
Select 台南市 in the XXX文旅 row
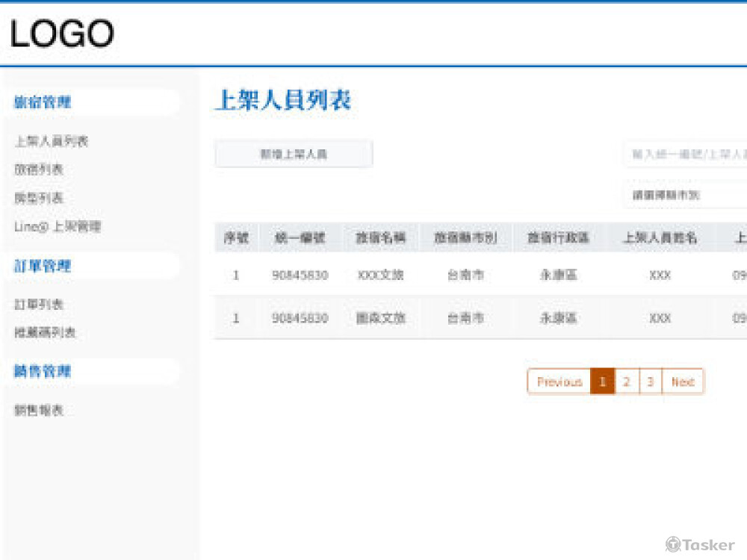(465, 275)
